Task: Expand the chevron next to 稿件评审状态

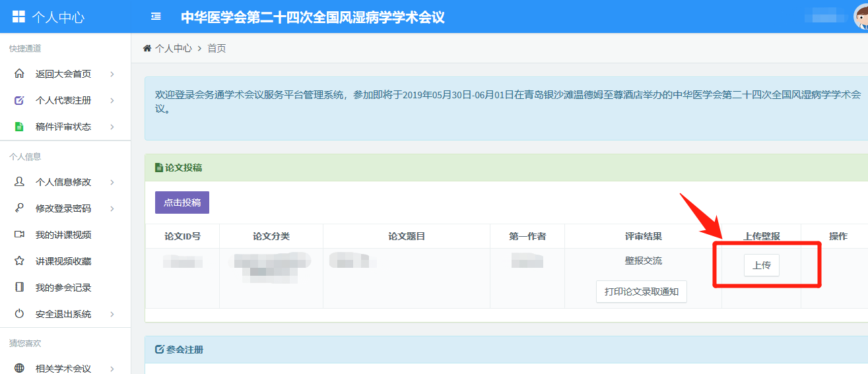Action: click(x=112, y=127)
